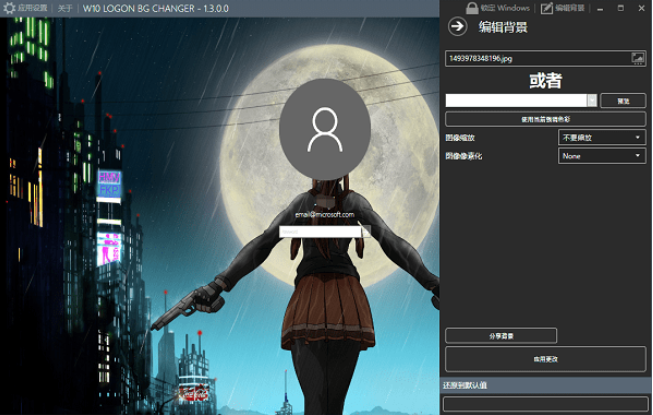Click the 'W10 LOGON BG CHANGER - 1.3.0.0' title
The image size is (653, 415).
(156, 8)
